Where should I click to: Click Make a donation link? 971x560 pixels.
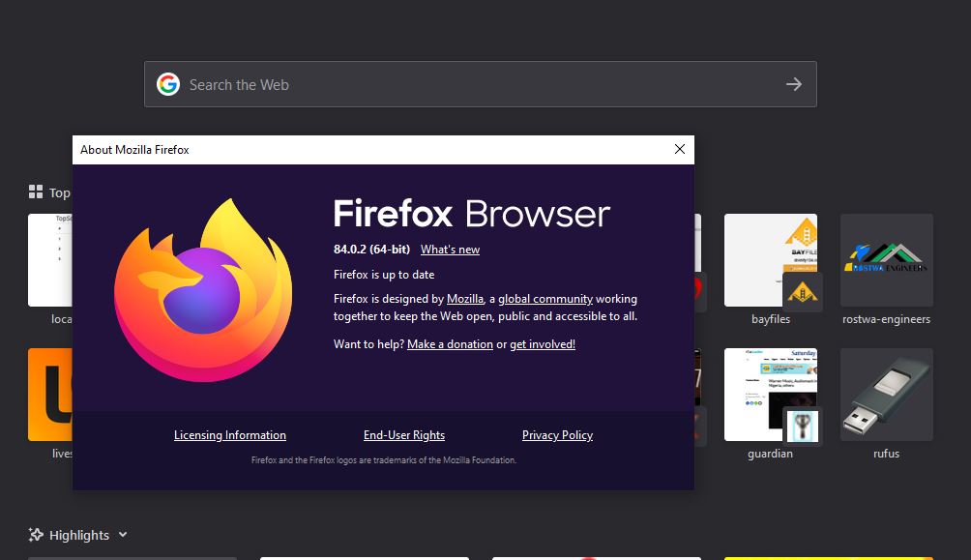pyautogui.click(x=451, y=344)
